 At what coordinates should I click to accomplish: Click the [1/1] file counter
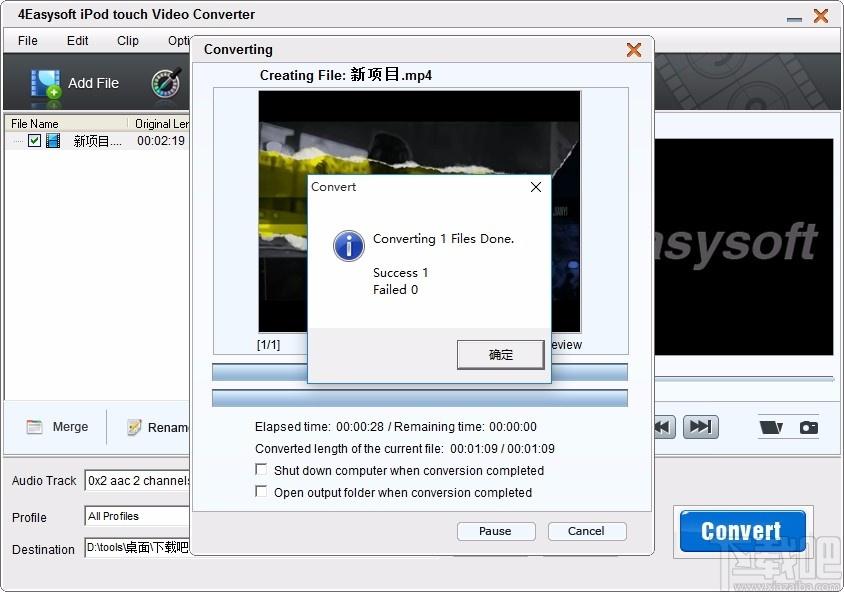(269, 344)
